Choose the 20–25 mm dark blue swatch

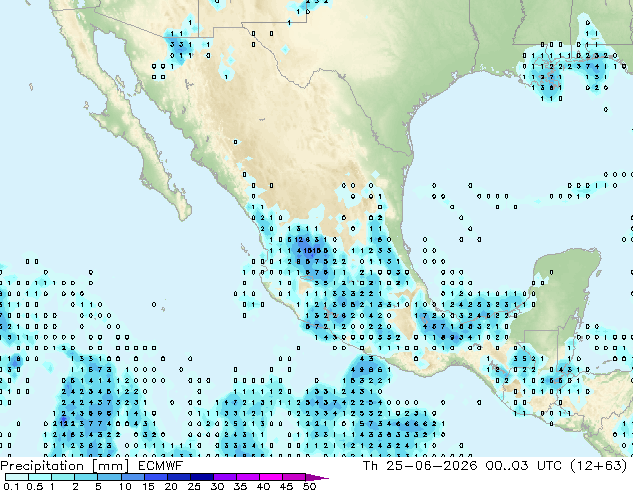pos(179,477)
